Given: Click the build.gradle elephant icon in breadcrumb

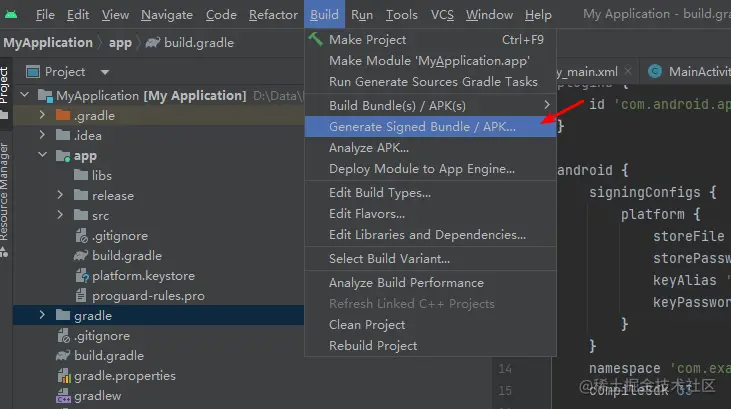Looking at the screenshot, I should [x=153, y=43].
